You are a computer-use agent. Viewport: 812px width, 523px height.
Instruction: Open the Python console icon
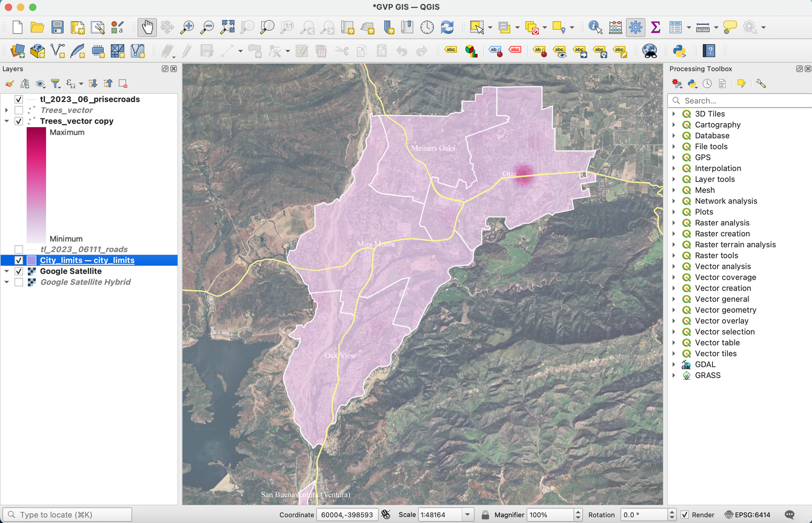pos(679,51)
